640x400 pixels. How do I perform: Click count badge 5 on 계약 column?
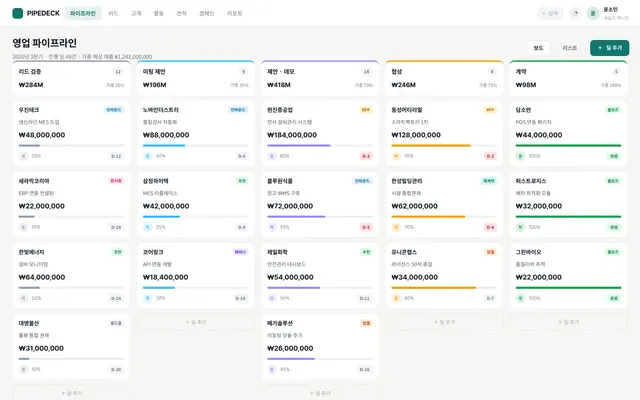point(616,72)
